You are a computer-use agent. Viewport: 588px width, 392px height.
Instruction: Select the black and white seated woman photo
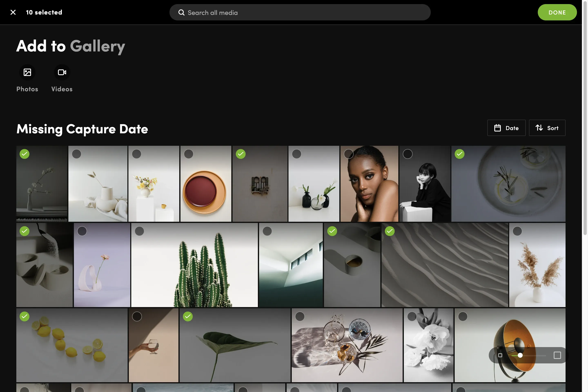pos(408,154)
